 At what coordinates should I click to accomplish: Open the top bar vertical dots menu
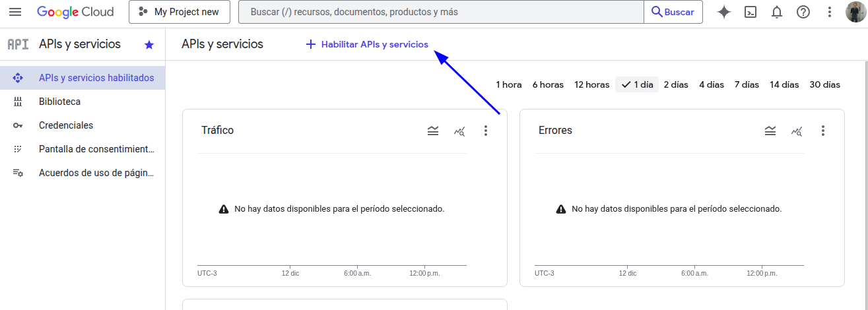pyautogui.click(x=830, y=12)
